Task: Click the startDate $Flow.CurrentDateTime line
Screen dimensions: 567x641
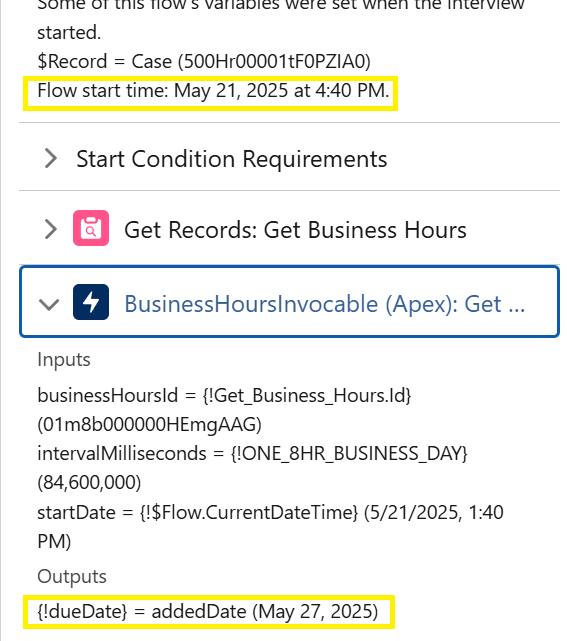Action: tap(270, 527)
